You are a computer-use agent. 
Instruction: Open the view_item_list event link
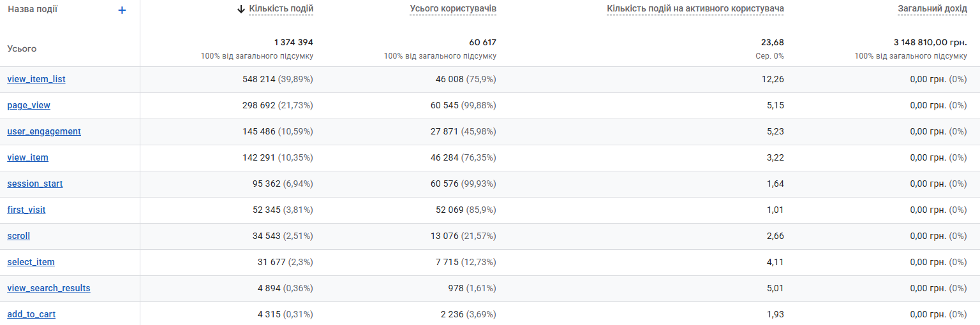pyautogui.click(x=36, y=80)
